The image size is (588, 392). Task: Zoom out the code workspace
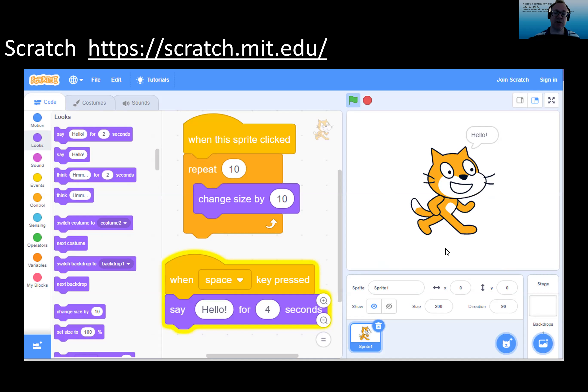click(323, 320)
